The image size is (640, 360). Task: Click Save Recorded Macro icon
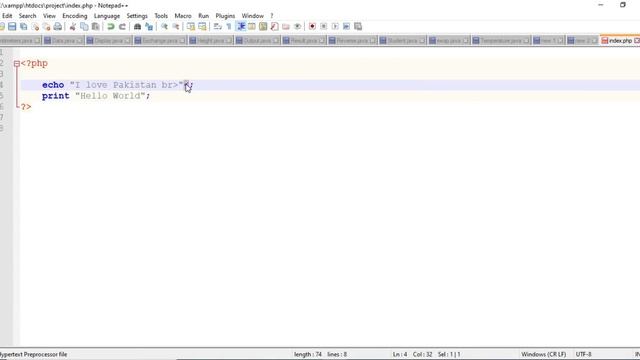click(x=358, y=27)
